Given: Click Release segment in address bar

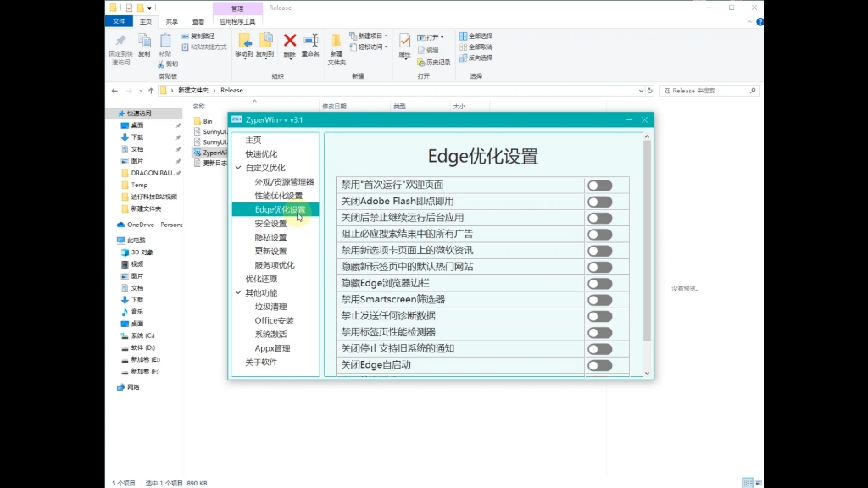Looking at the screenshot, I should [231, 90].
